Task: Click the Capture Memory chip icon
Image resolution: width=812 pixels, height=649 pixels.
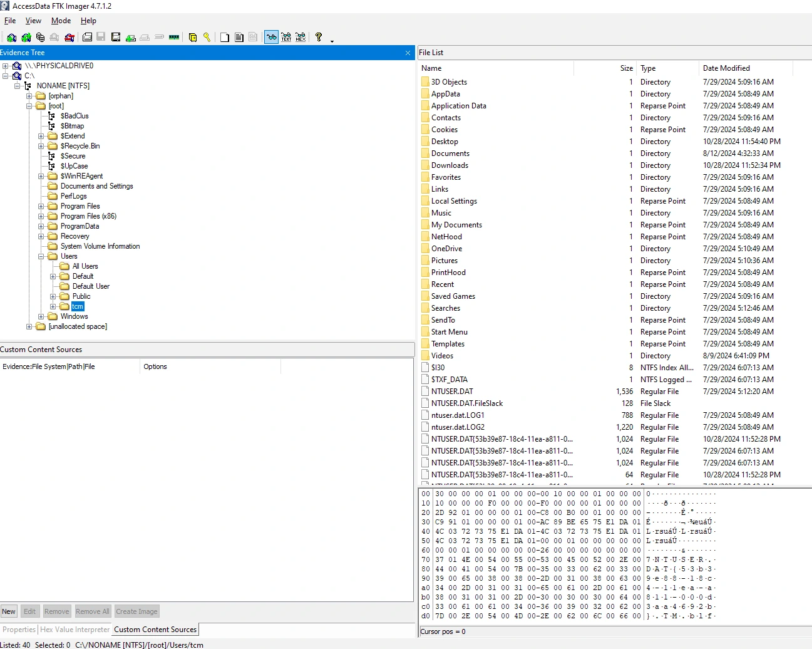Action: click(174, 38)
